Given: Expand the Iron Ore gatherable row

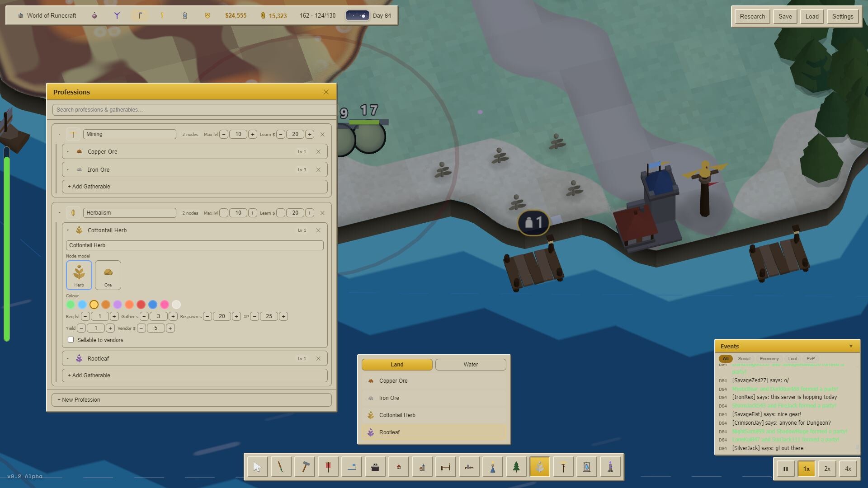Looking at the screenshot, I should (68, 170).
